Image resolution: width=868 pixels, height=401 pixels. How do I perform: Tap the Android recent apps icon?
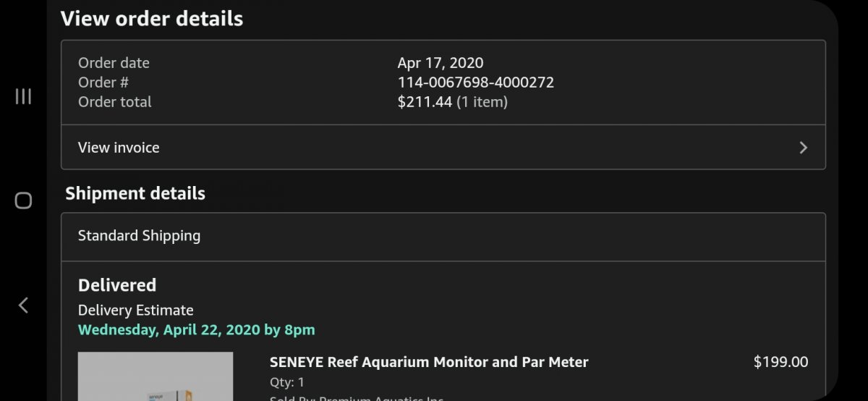click(23, 96)
